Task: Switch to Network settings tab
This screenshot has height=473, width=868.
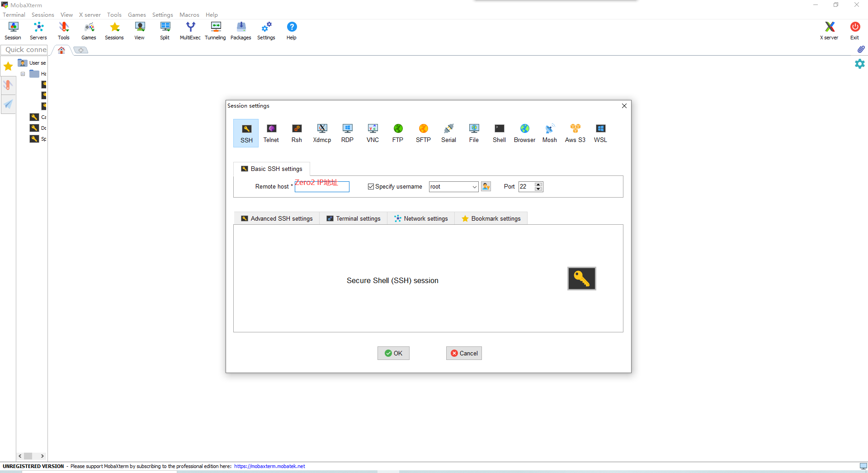Action: click(421, 218)
